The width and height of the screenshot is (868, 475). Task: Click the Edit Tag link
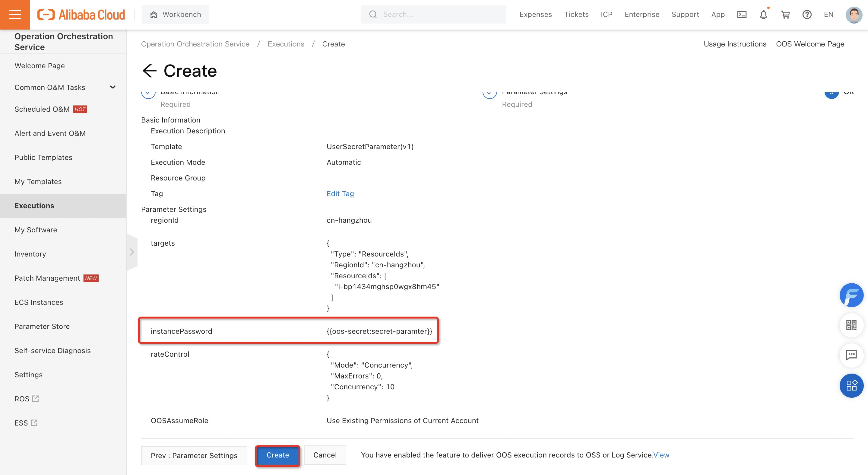[x=340, y=194]
